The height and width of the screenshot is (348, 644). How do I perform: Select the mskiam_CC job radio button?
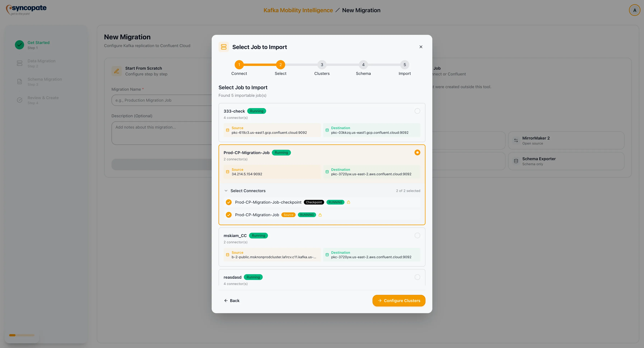tap(417, 235)
